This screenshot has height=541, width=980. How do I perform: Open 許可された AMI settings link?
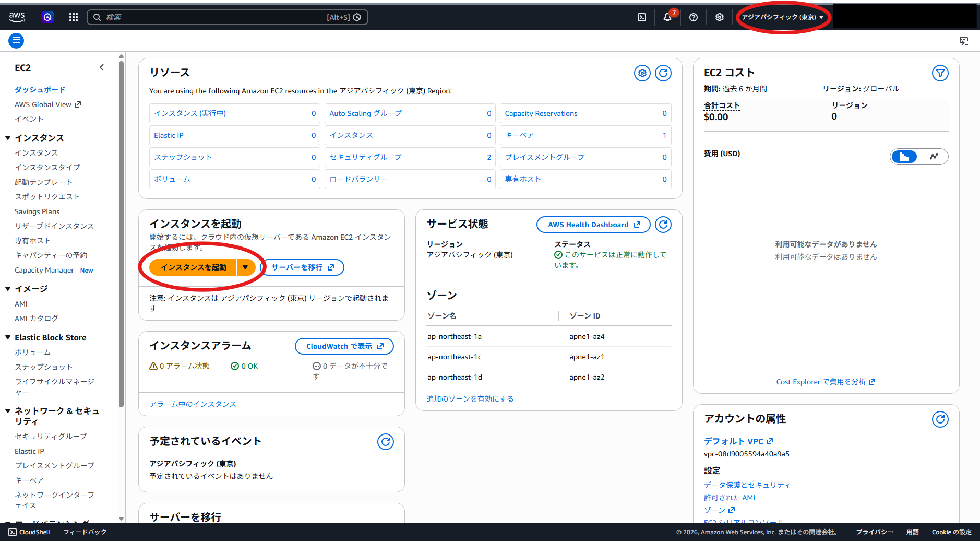pyautogui.click(x=730, y=498)
